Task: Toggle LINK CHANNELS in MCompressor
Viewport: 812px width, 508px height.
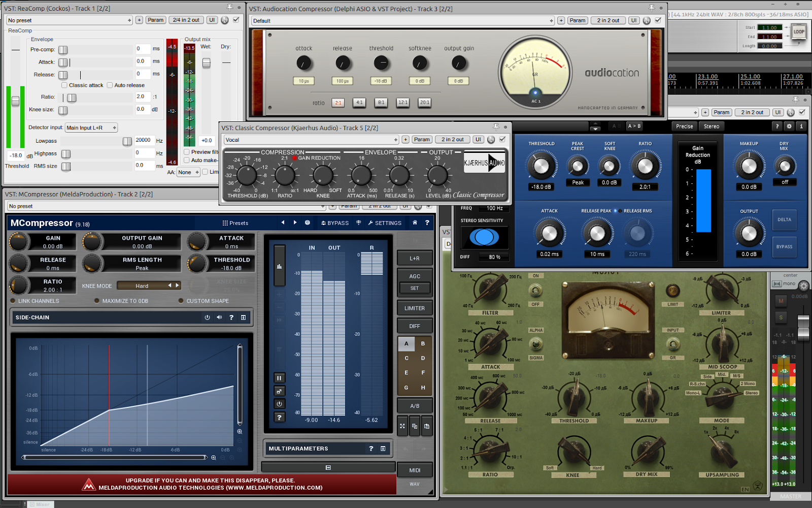Action: (35, 301)
